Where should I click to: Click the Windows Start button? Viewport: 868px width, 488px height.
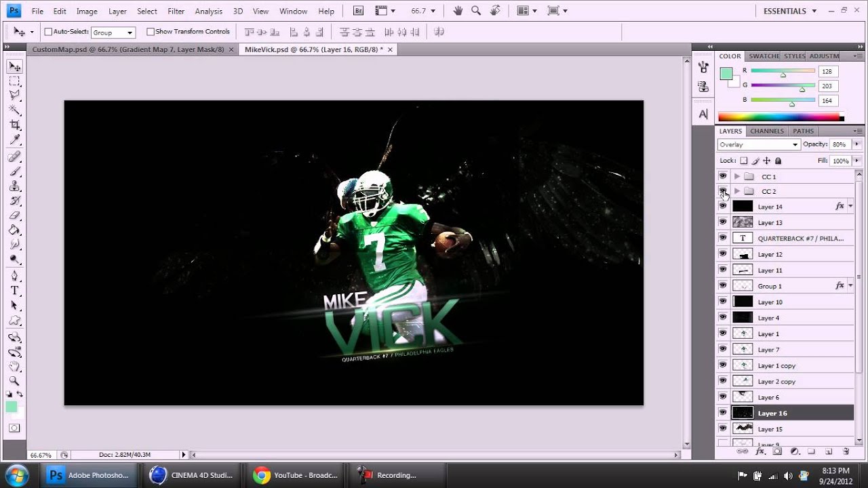(x=16, y=474)
